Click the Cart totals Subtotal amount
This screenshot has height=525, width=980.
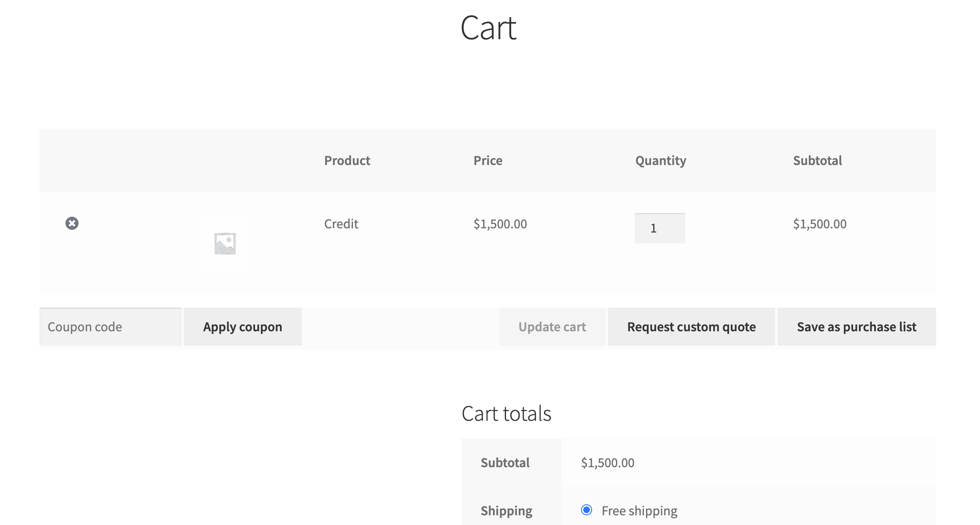[607, 463]
